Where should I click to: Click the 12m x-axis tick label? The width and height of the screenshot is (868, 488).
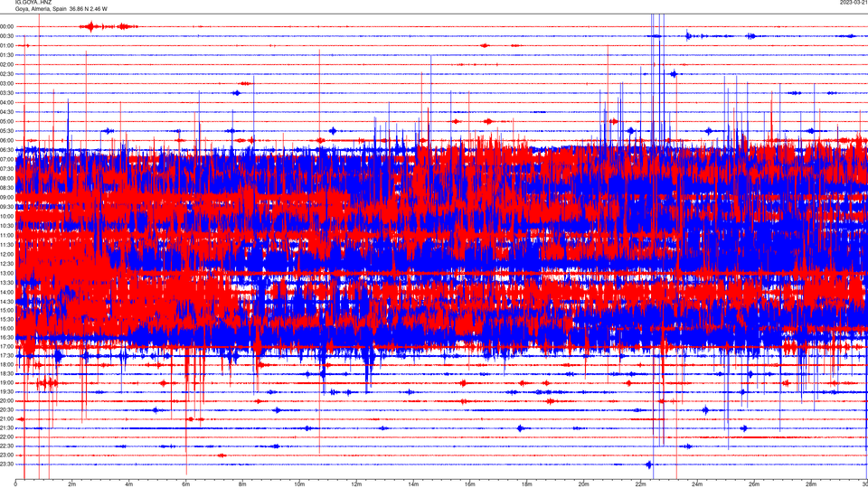pos(356,484)
